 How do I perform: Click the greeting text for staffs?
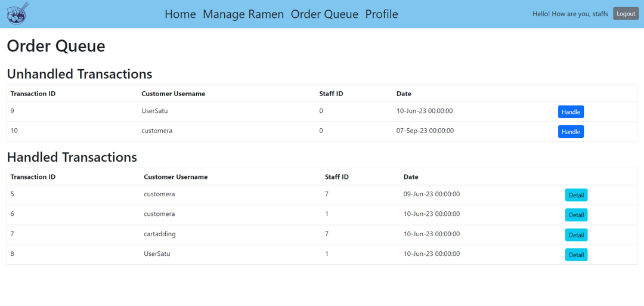click(x=569, y=14)
